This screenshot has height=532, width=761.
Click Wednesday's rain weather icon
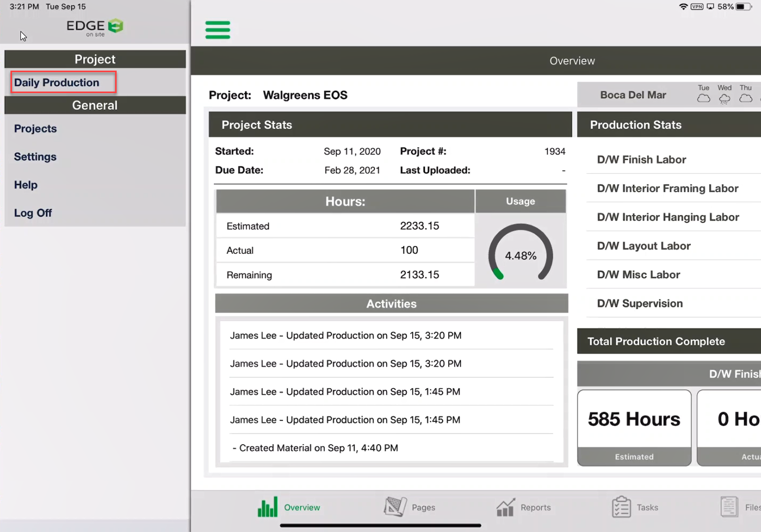(724, 98)
